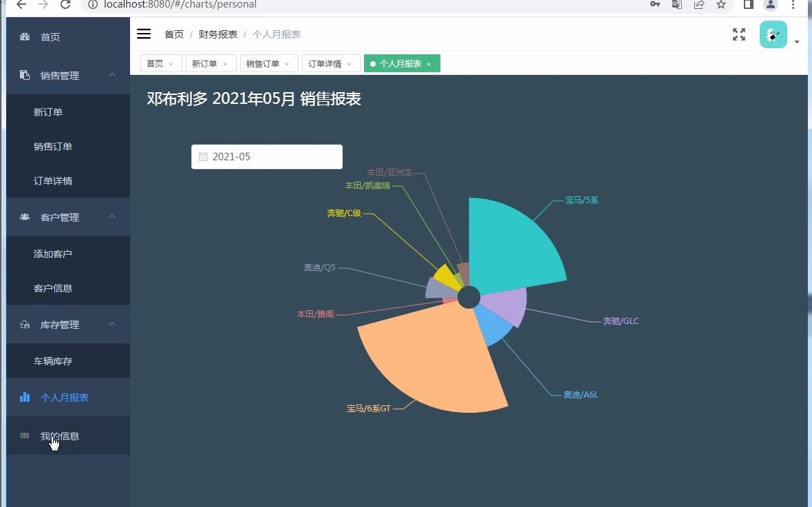Viewport: 812px width, 507px height.
Task: Open the user avatar menu
Action: coord(773,34)
